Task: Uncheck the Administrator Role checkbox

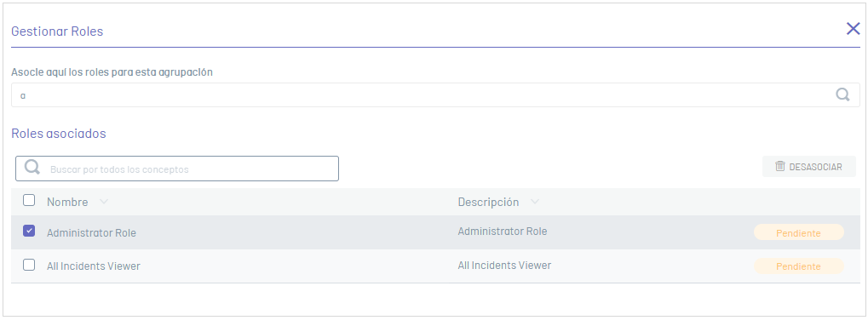Action: coord(29,231)
